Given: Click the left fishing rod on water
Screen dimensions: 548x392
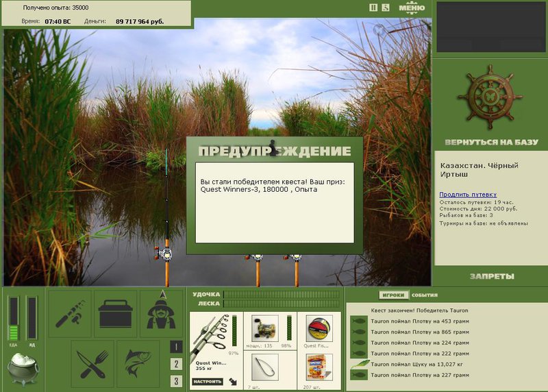Looking at the screenshot, I should click(166, 219).
